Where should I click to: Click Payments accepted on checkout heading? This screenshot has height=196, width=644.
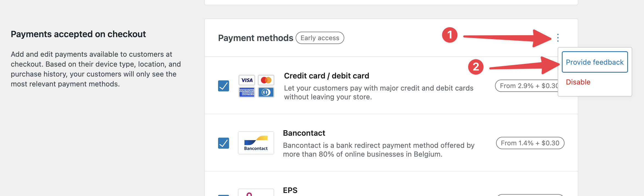tap(78, 34)
